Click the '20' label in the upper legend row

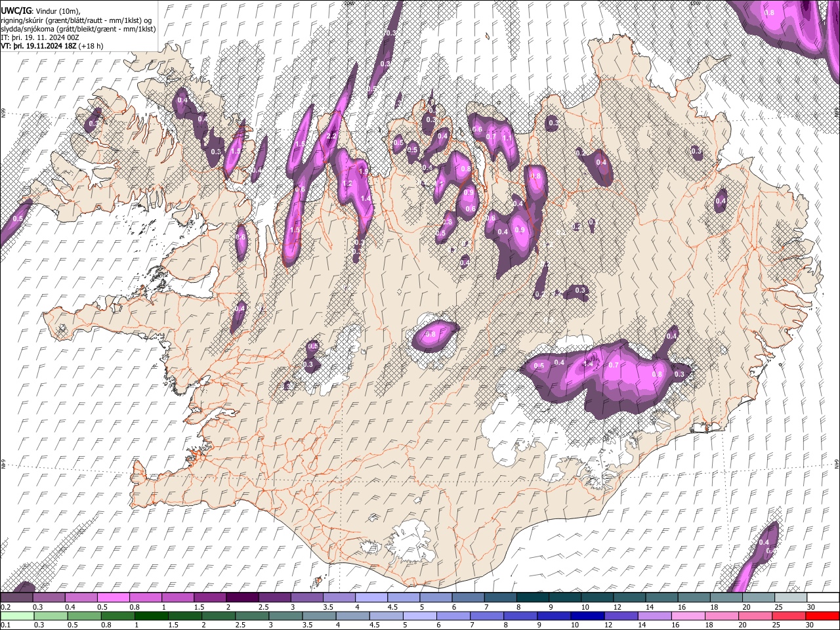(746, 607)
